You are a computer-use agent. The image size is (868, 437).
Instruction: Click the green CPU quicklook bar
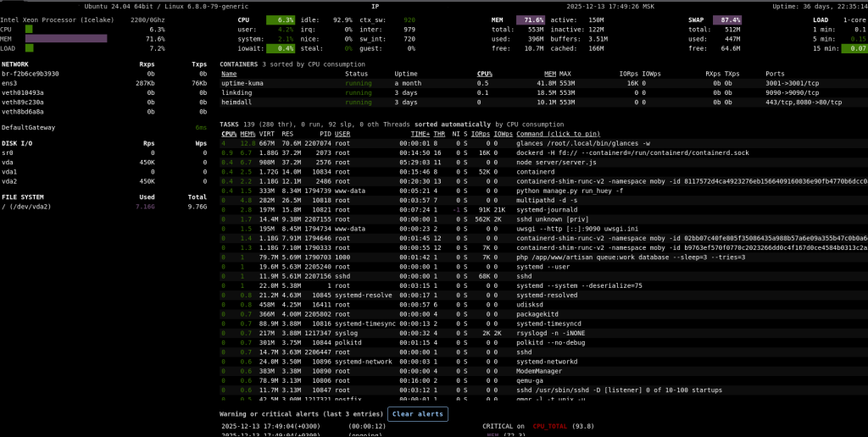pos(29,29)
